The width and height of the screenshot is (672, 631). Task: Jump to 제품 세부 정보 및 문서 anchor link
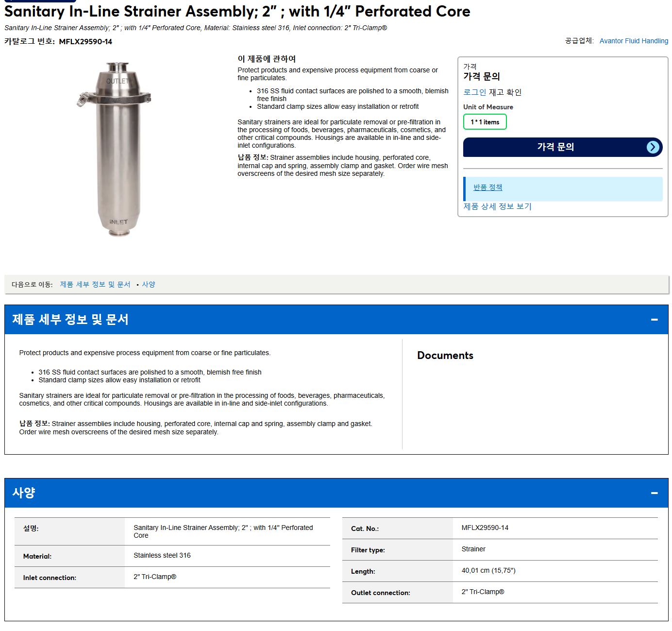pos(95,285)
